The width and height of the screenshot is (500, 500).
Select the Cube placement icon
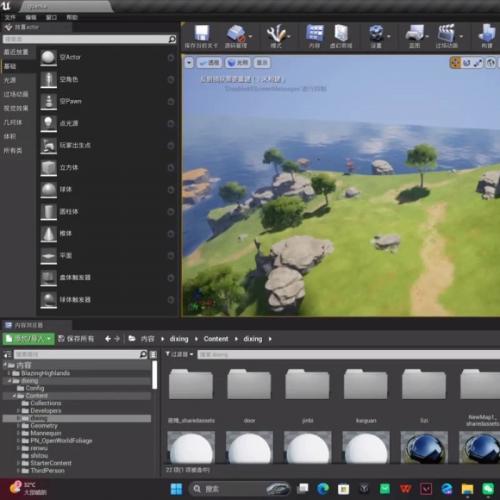click(x=49, y=168)
